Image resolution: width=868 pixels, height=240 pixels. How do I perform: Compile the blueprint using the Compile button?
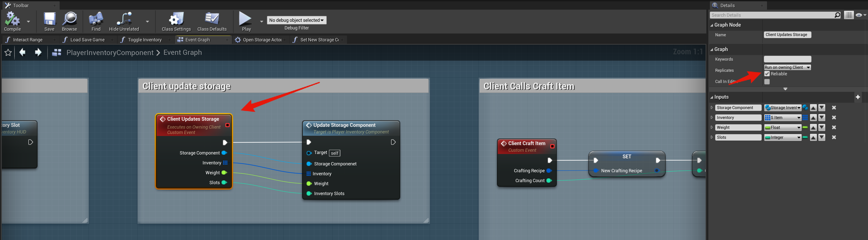coord(12,22)
